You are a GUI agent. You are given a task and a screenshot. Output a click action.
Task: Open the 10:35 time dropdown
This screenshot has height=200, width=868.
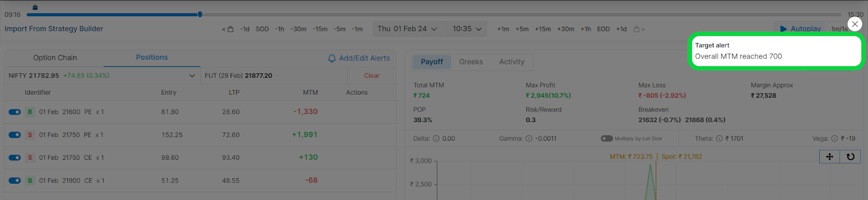point(467,29)
